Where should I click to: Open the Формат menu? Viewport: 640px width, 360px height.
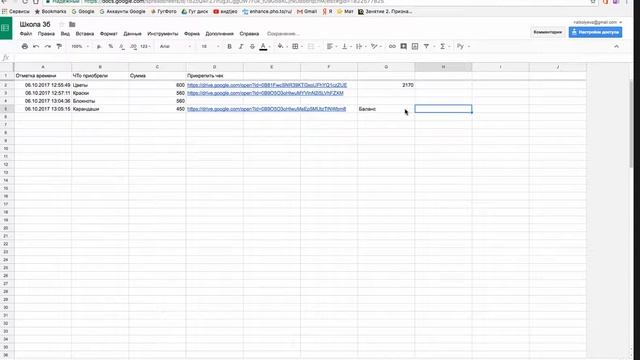pos(109,34)
